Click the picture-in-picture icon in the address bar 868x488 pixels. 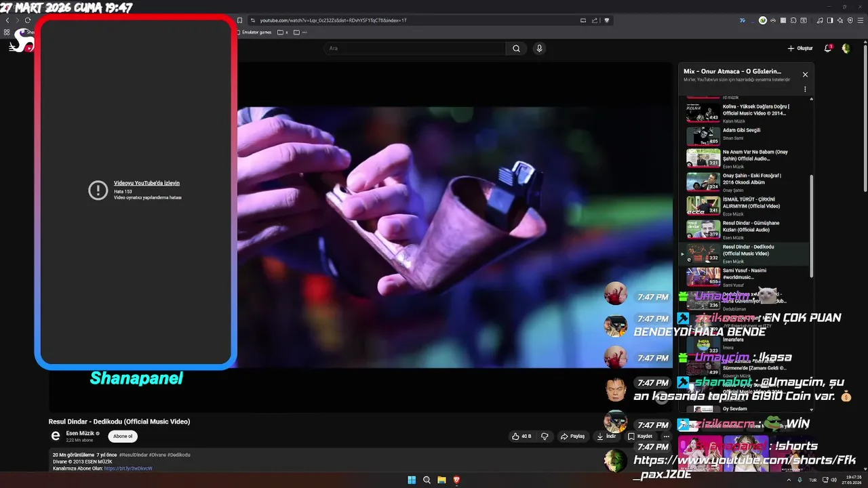coord(583,20)
